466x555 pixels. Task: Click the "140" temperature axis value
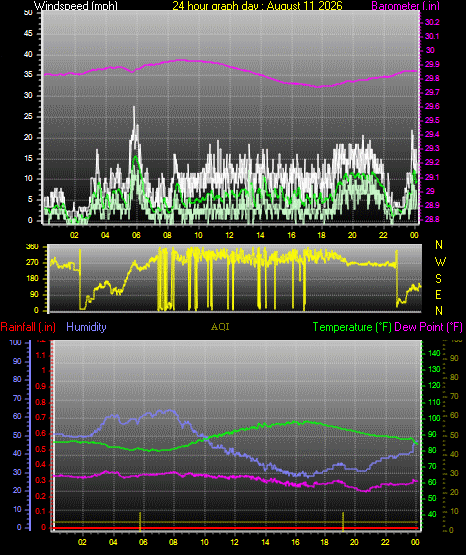434,353
